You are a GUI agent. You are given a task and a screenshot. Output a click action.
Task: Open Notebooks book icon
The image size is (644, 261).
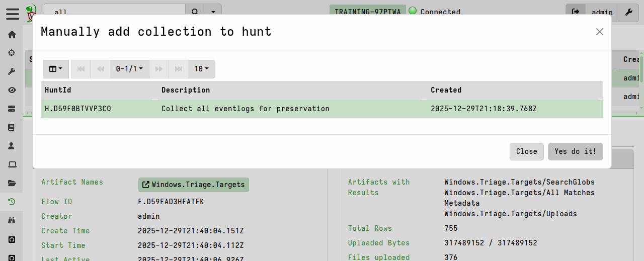[12, 127]
